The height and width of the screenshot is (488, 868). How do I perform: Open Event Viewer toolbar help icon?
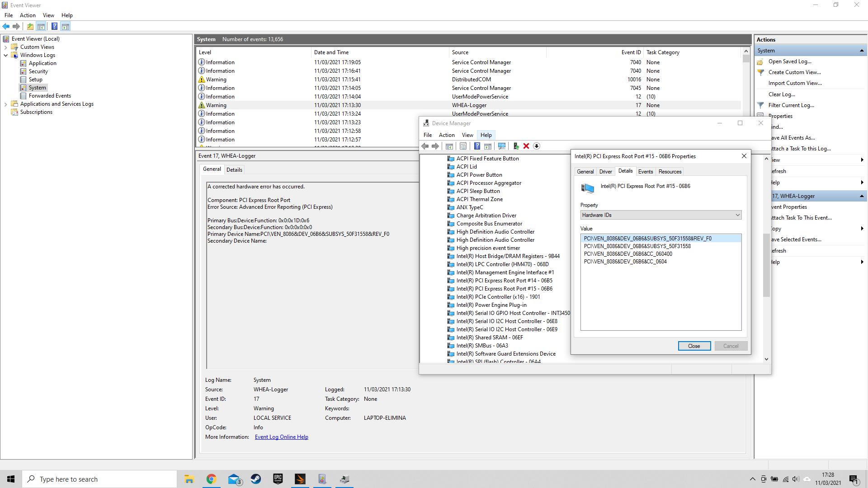click(54, 27)
